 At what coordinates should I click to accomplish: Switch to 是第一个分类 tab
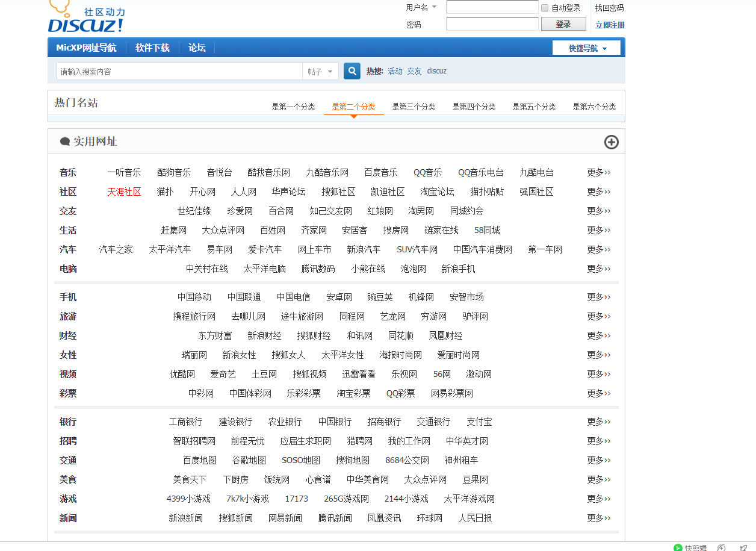click(x=293, y=107)
